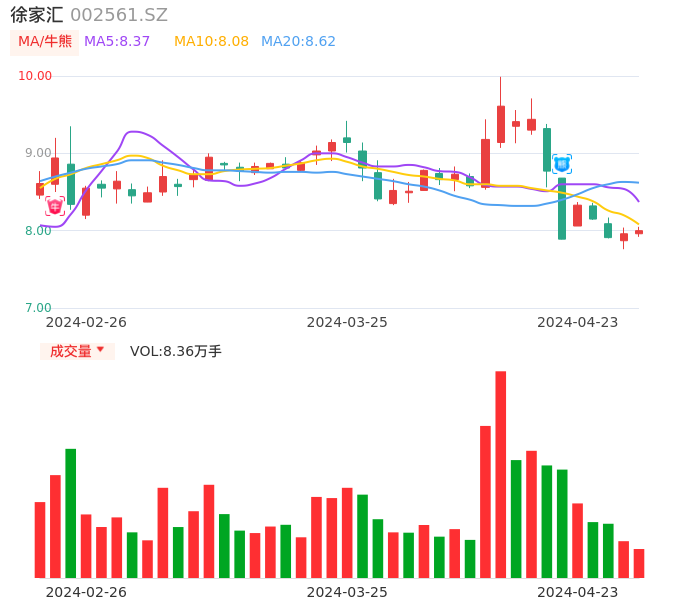Toggle the MA10:8.08 legend label
686x606 pixels.
point(211,42)
